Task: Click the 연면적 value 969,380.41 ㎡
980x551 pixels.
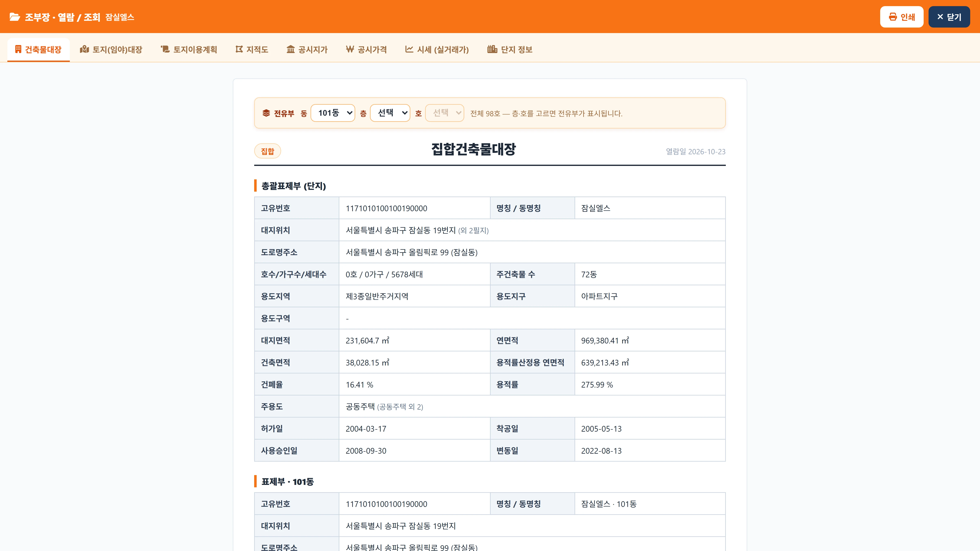Action: click(605, 340)
